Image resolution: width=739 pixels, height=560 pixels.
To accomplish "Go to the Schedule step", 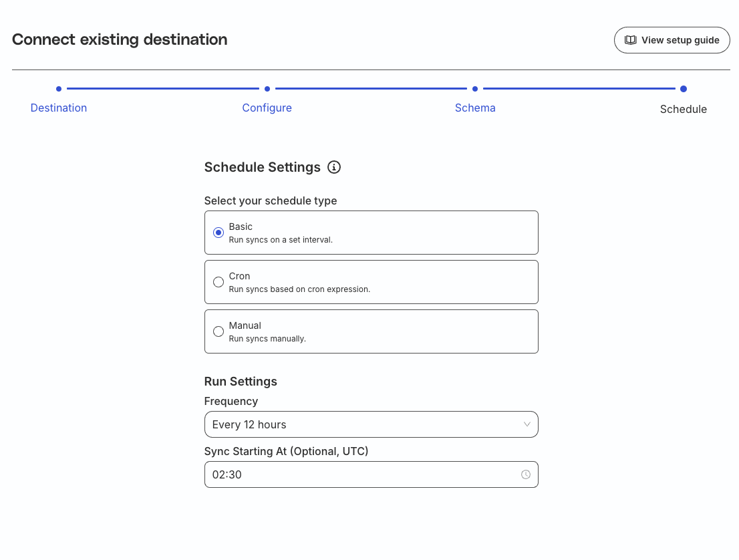I will [x=684, y=110].
